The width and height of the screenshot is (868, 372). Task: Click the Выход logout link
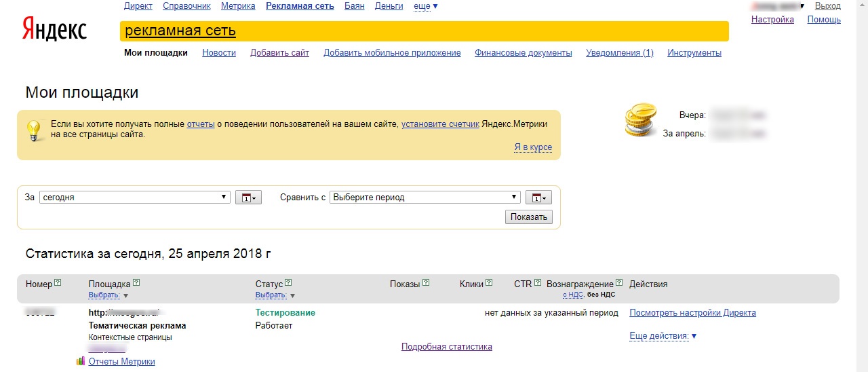pyautogui.click(x=828, y=6)
